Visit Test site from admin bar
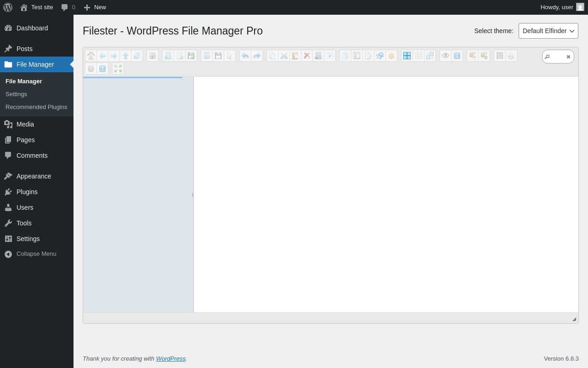The image size is (588, 368). click(37, 7)
